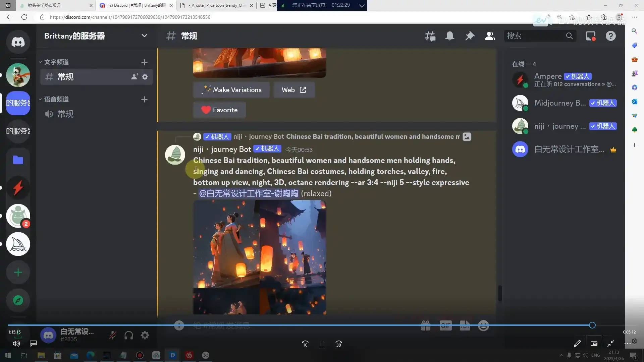Select the 常规 text channel

tap(65, 77)
